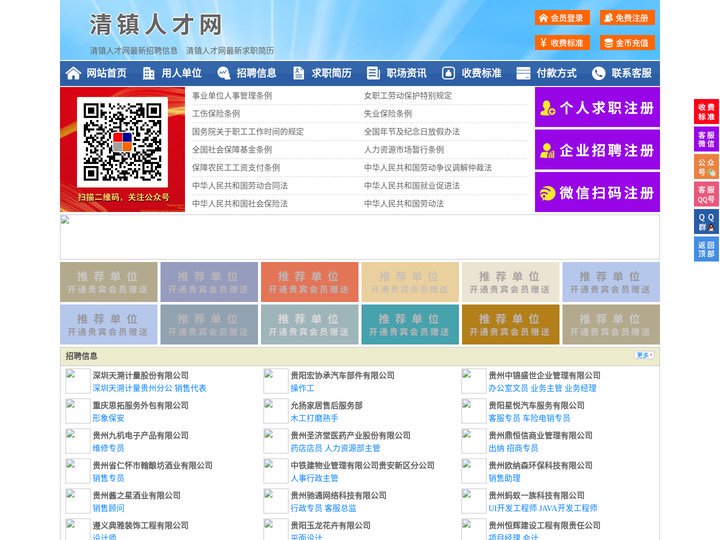Click the 返回顶部 side widget

tap(706, 249)
